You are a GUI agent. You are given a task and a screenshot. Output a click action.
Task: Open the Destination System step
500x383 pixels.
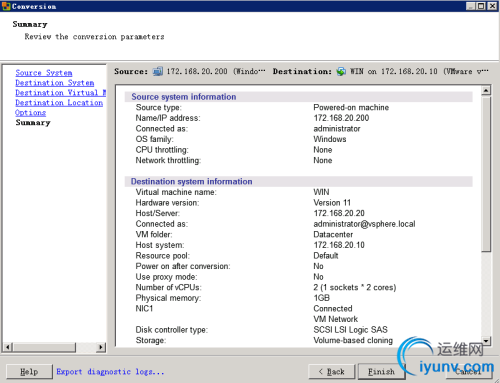tap(55, 83)
